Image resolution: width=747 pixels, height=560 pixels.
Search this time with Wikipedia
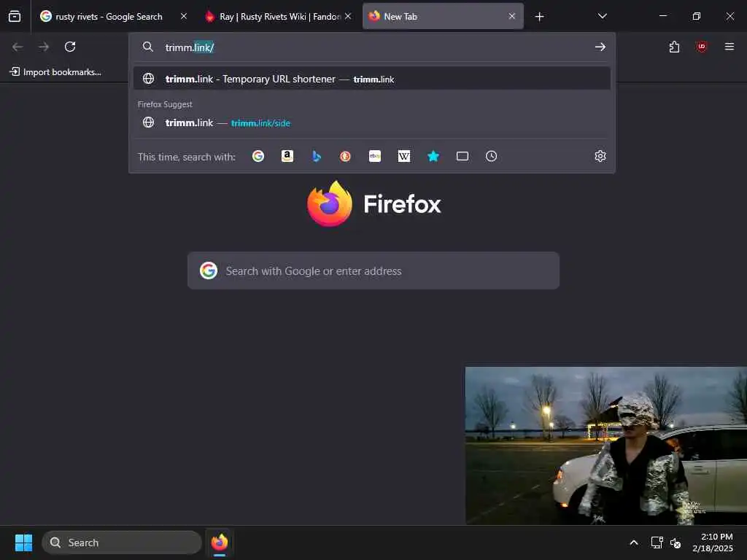click(404, 156)
